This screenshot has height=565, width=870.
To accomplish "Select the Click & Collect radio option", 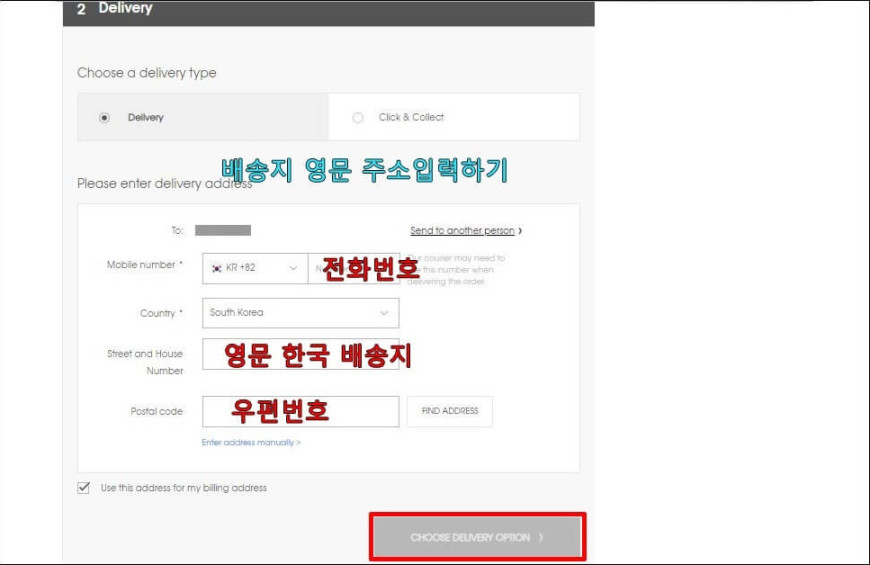I will pyautogui.click(x=358, y=118).
